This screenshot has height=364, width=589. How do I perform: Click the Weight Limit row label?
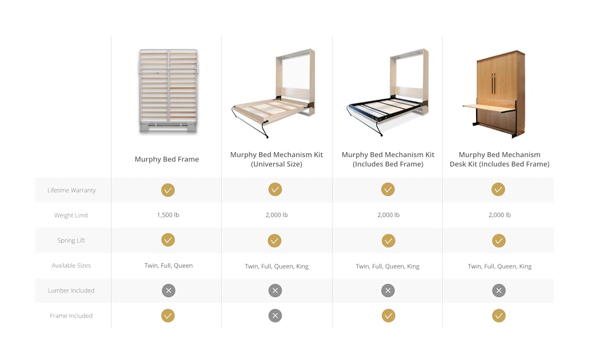[x=71, y=215]
